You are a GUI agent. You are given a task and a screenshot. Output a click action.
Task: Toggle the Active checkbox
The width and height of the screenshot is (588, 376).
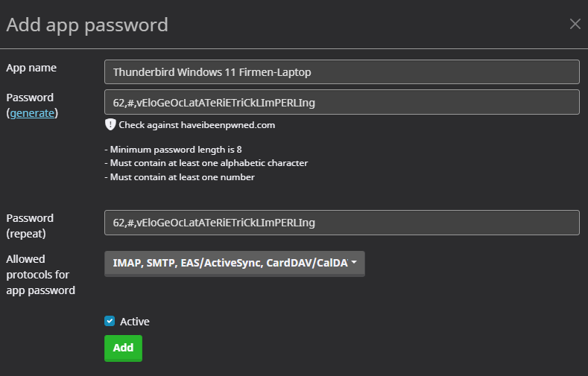click(110, 322)
